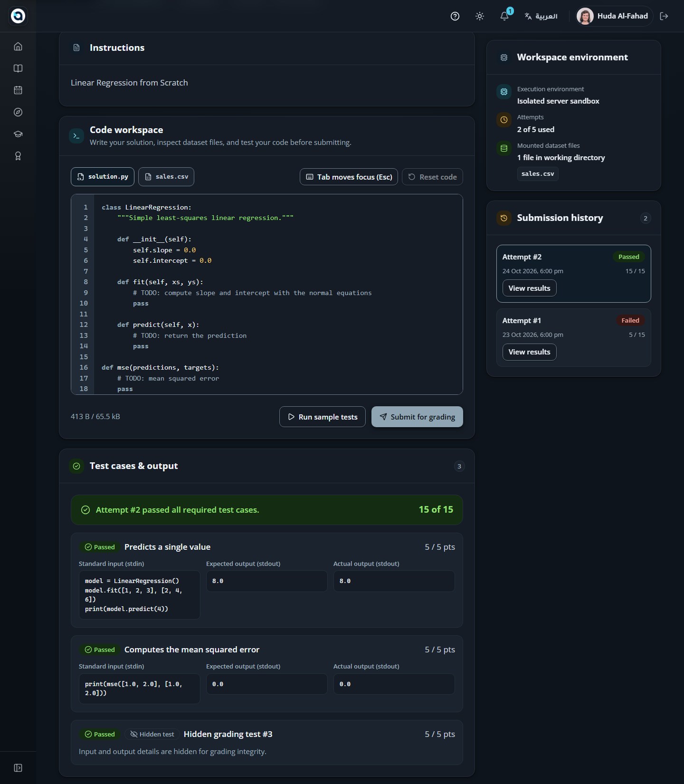Click Reset code button

[x=432, y=177]
